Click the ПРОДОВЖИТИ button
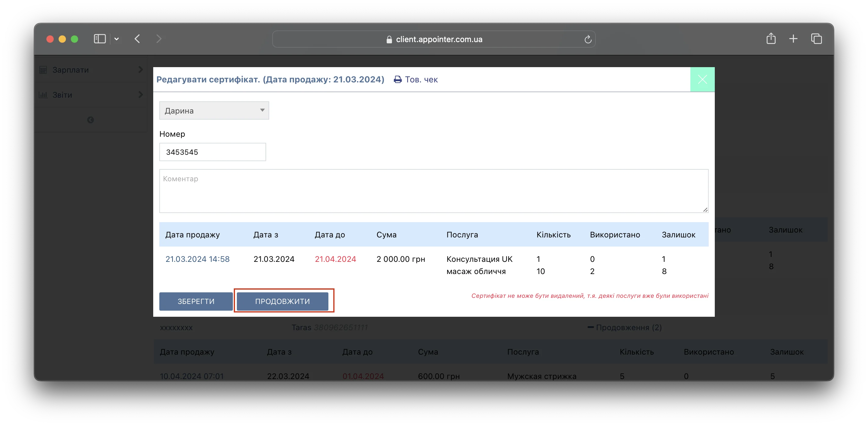The height and width of the screenshot is (426, 868). (282, 301)
